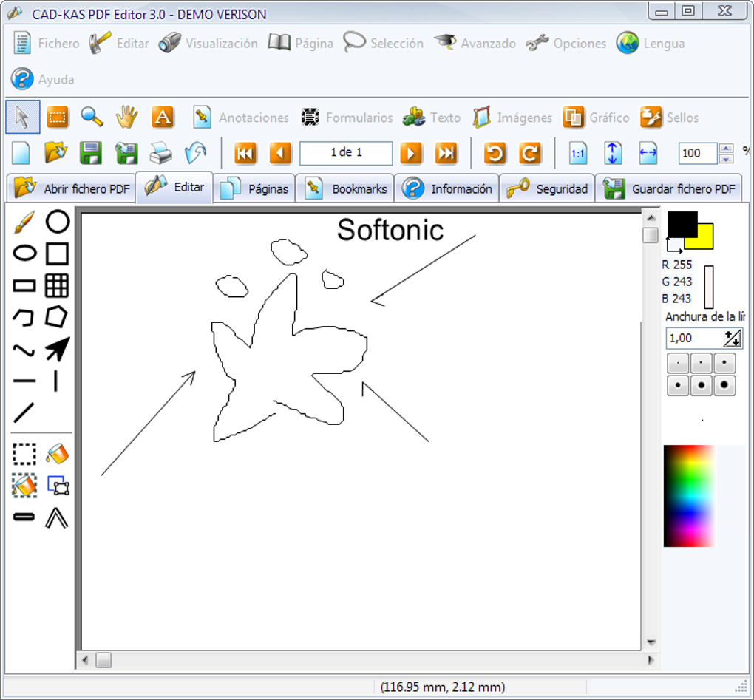754x700 pixels.
Task: Rotate page clockwise
Action: (x=530, y=153)
